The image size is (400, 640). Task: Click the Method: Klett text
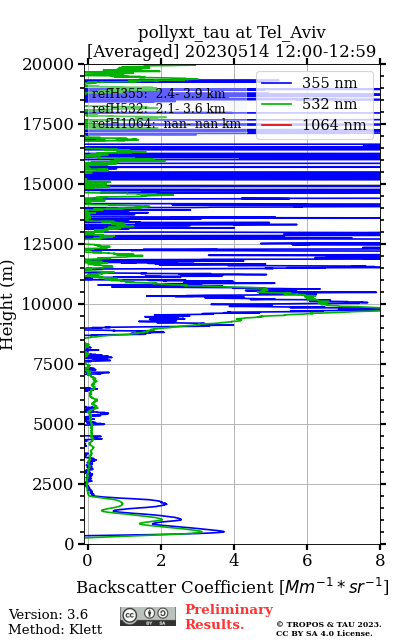pos(56,629)
